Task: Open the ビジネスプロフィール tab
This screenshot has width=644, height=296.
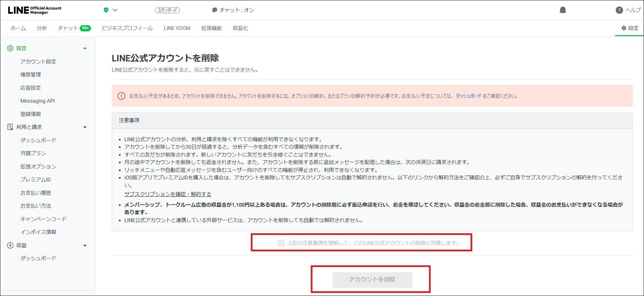Action: (x=127, y=28)
